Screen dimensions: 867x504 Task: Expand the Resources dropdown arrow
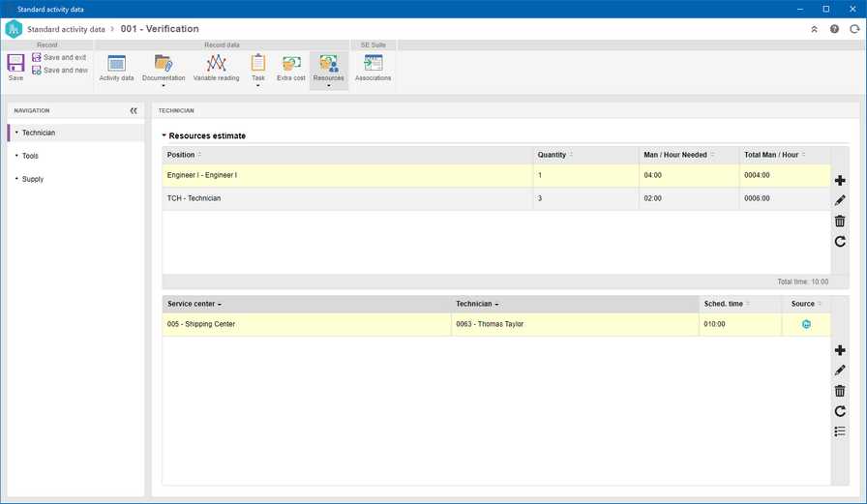pos(328,86)
